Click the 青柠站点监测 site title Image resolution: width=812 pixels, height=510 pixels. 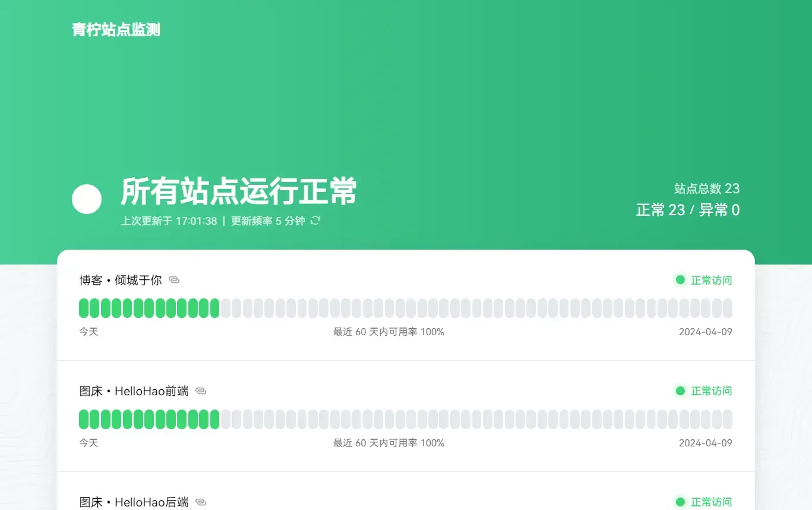[116, 30]
